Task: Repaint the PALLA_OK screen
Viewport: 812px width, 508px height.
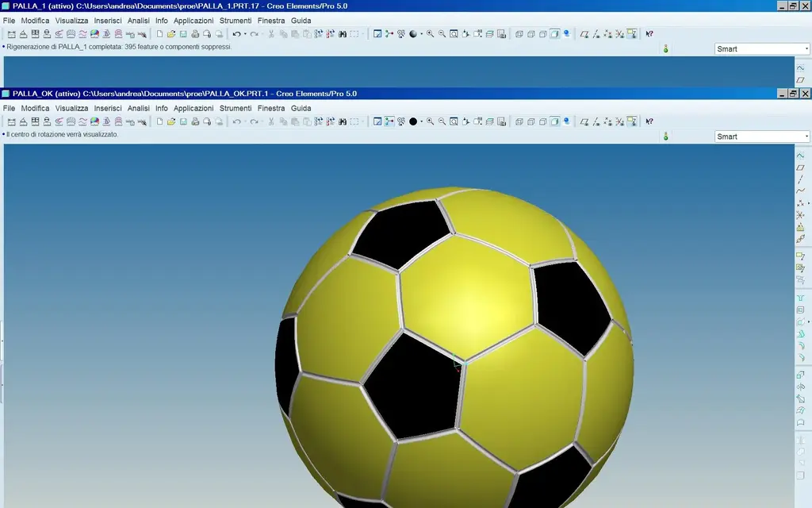Action: pyautogui.click(x=377, y=121)
